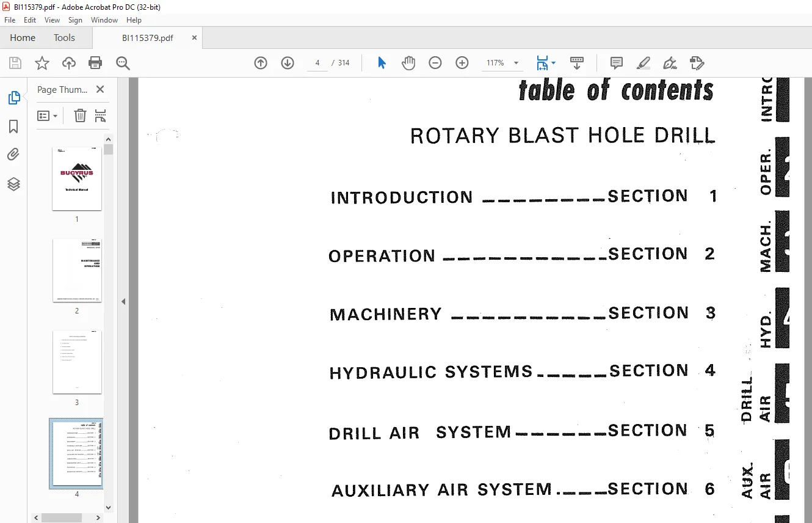Print the document using printer icon
This screenshot has width=812, height=523.
click(x=95, y=63)
